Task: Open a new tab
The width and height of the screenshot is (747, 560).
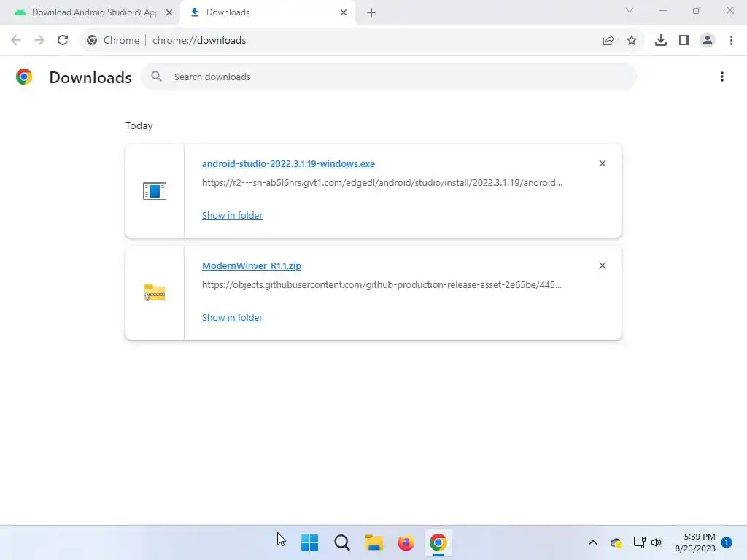Action: (x=371, y=12)
